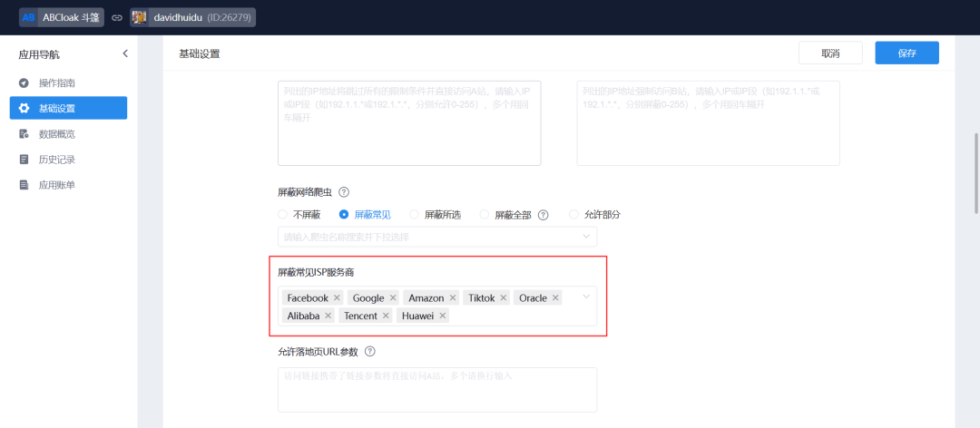The height and width of the screenshot is (428, 980).
Task: Remove the Tiktok ISP tag
Action: pyautogui.click(x=504, y=298)
